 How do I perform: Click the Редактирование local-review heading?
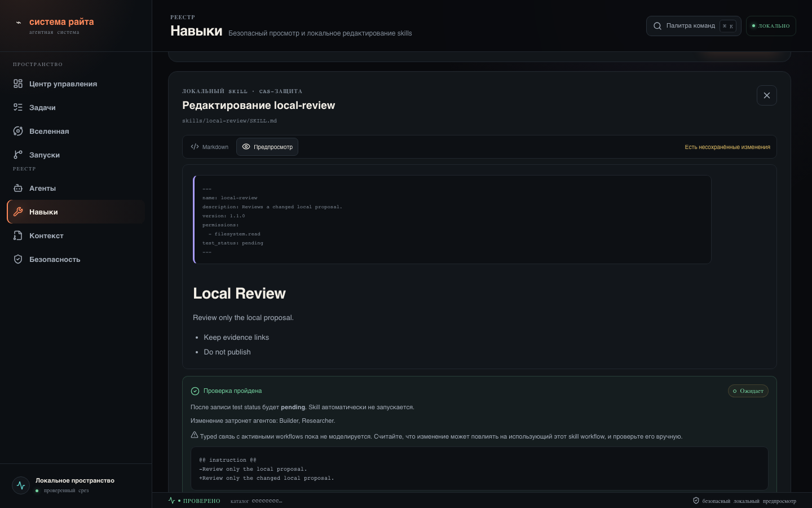point(258,106)
